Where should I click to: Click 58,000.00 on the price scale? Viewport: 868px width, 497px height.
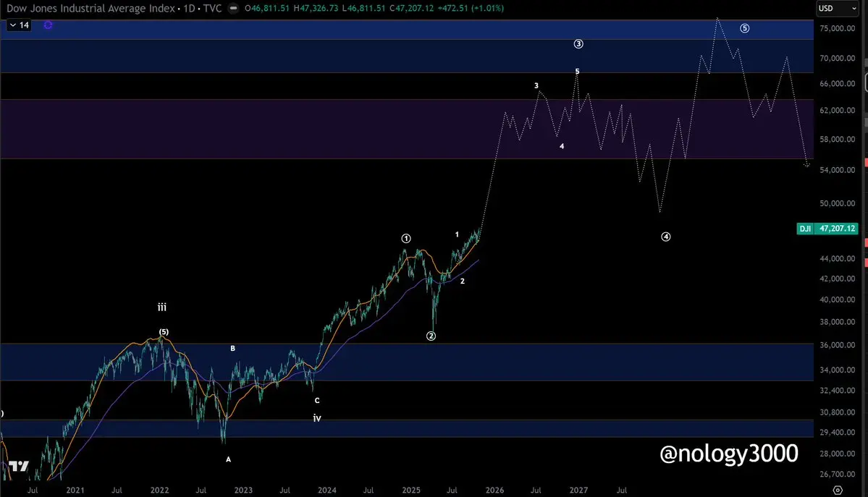point(838,139)
